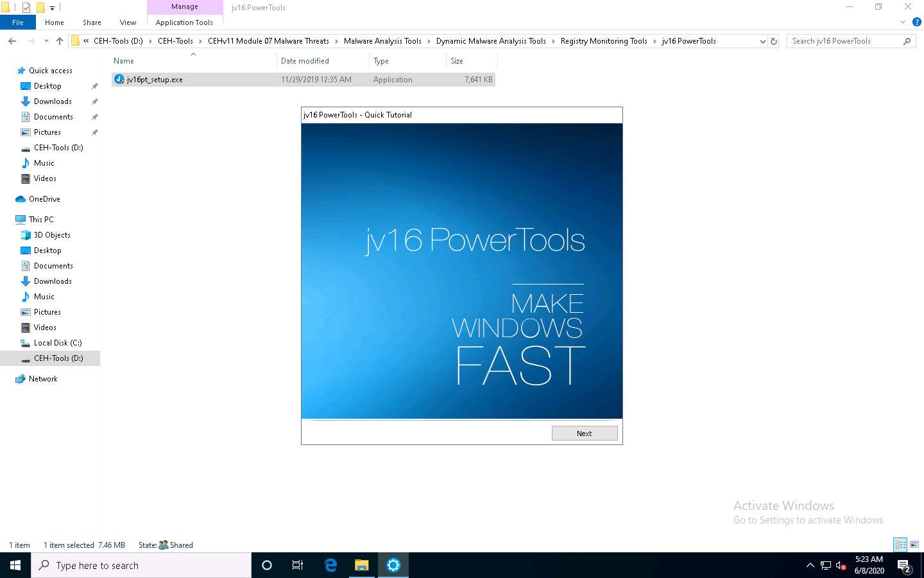Switch to Details view layout icon
The image size is (924, 578).
[901, 545]
